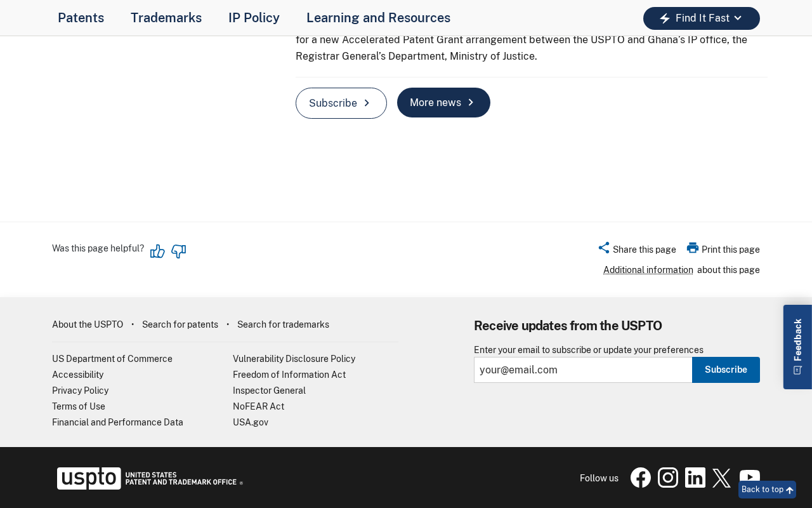Open Learning and Resources menu
The width and height of the screenshot is (812, 508).
coord(378,18)
